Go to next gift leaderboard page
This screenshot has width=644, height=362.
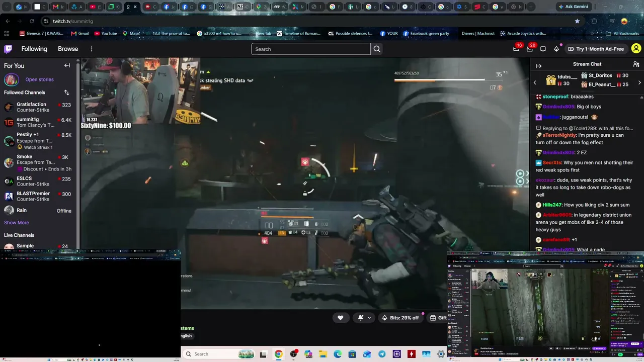[639, 82]
